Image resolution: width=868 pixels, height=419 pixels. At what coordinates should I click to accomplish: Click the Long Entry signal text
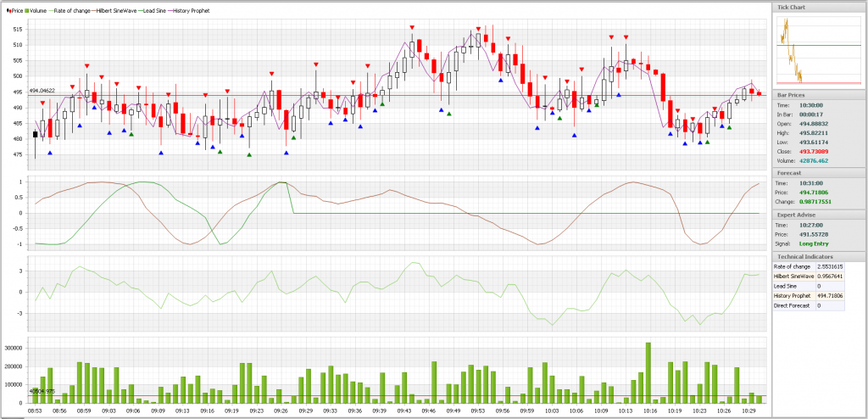[814, 244]
